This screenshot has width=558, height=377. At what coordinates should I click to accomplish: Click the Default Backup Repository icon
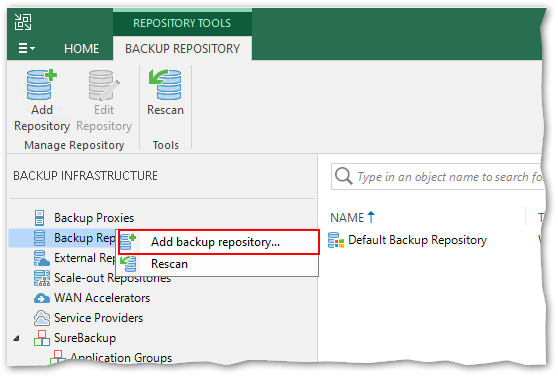click(x=336, y=240)
